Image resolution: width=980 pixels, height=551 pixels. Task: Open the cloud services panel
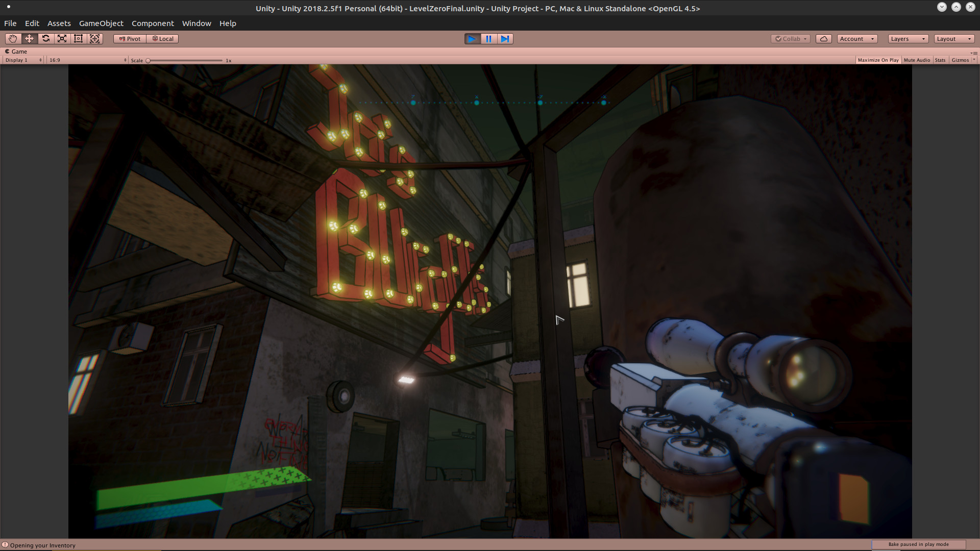point(823,39)
